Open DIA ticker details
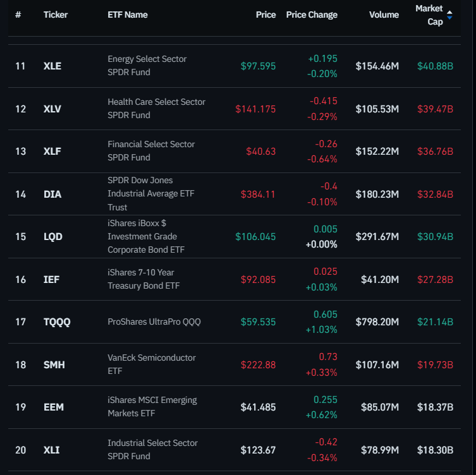This screenshot has height=475, width=476. (52, 194)
